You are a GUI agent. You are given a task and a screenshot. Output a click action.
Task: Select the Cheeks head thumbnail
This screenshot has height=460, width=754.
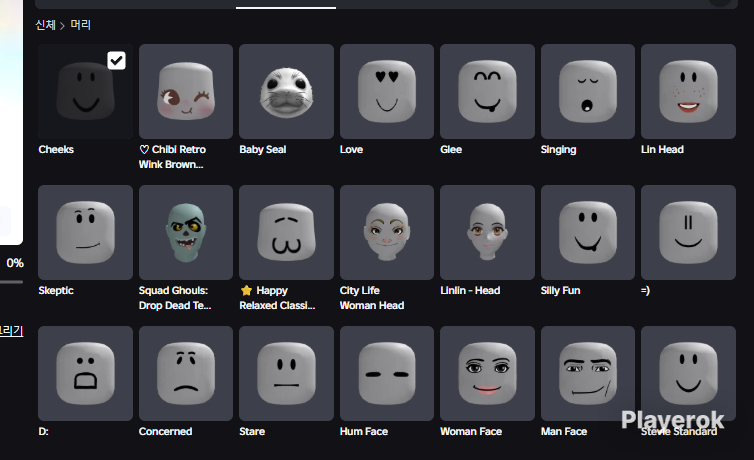85,91
